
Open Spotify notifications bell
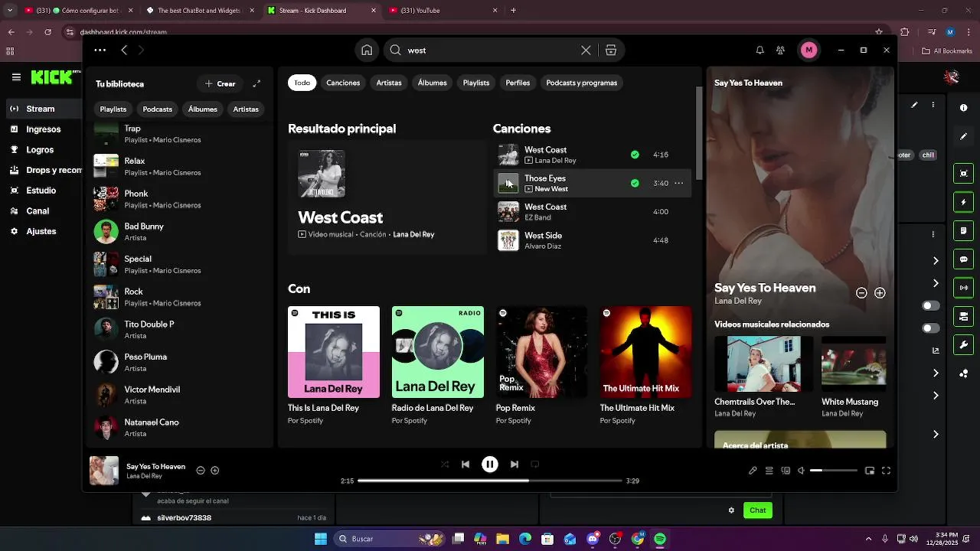pos(759,51)
